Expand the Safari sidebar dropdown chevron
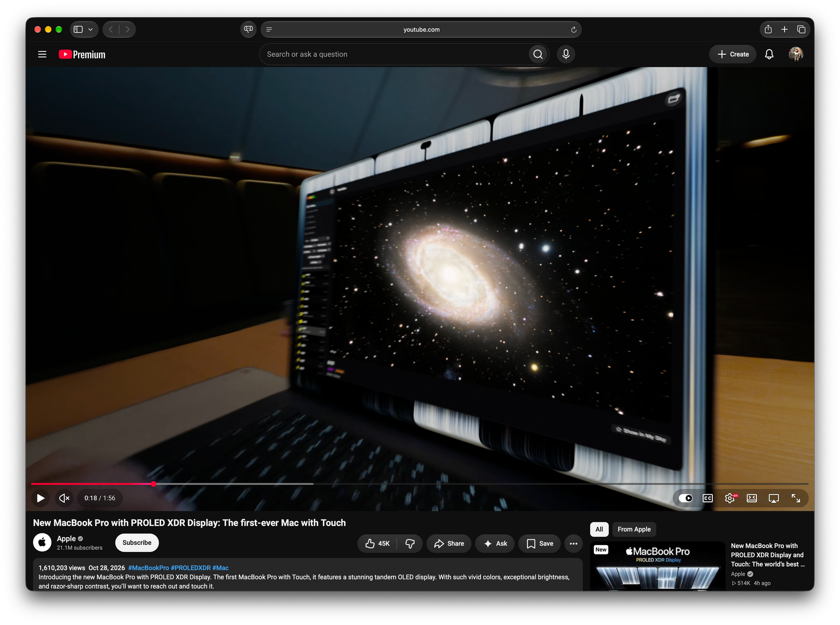840x625 pixels. click(x=90, y=29)
